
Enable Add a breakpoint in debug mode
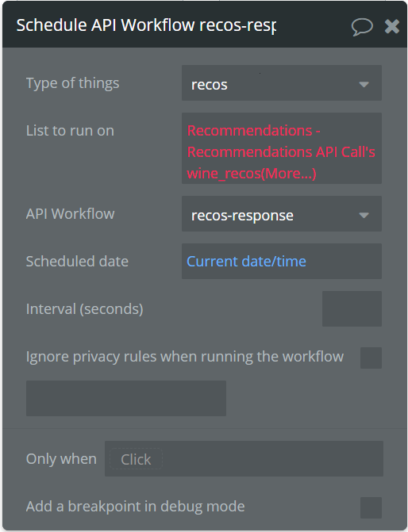(371, 507)
